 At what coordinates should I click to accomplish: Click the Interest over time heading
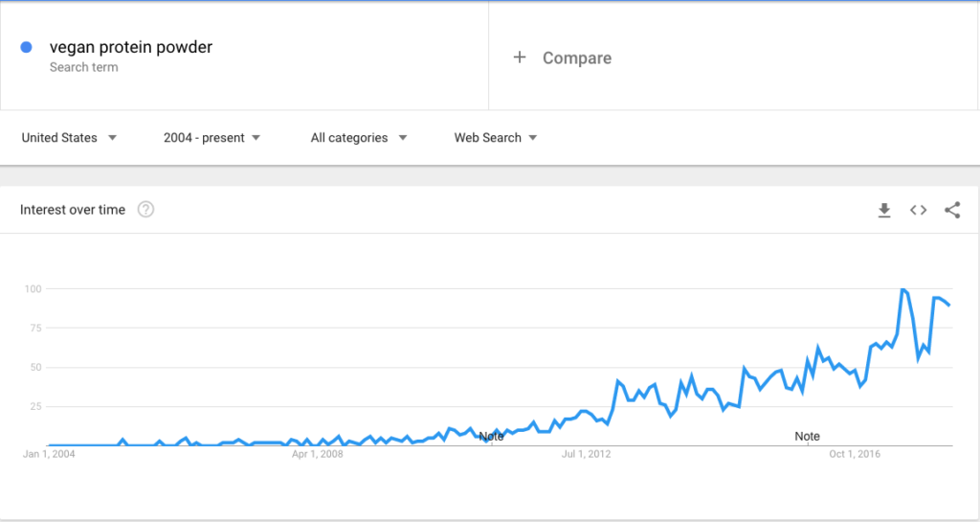click(73, 210)
